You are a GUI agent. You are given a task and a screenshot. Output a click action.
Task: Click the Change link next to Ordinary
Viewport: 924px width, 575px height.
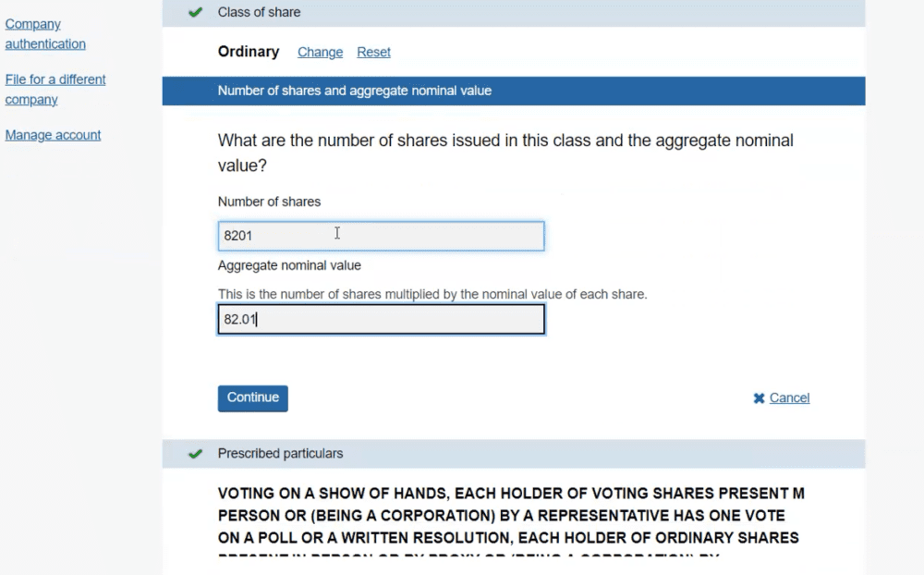320,53
